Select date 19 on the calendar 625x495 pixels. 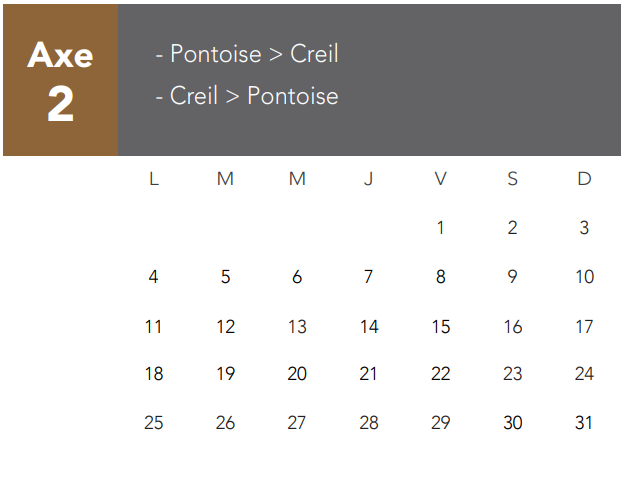(225, 374)
